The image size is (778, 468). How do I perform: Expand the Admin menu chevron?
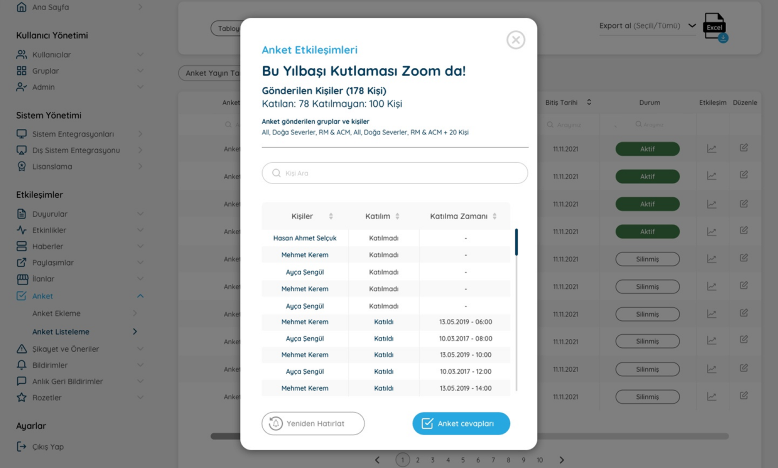pos(140,87)
